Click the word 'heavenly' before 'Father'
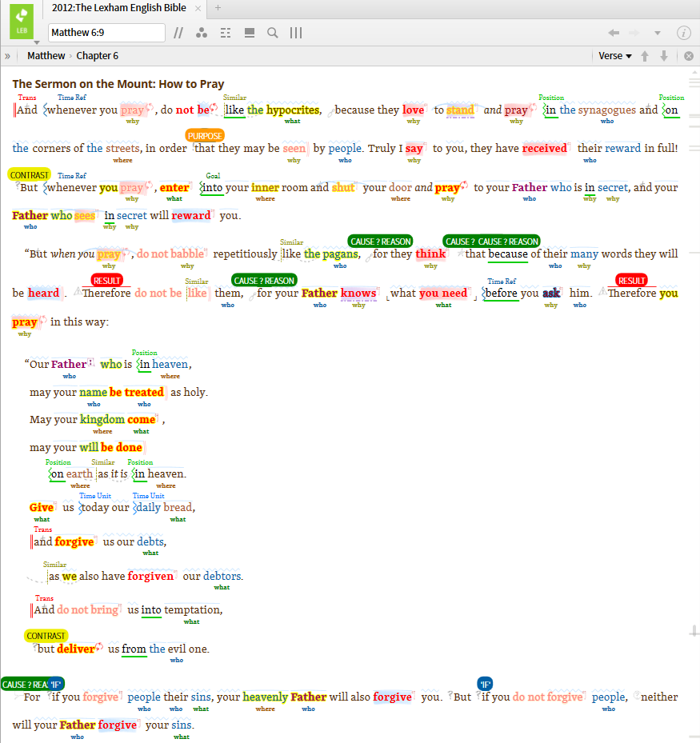This screenshot has height=743, width=700. coord(265,697)
